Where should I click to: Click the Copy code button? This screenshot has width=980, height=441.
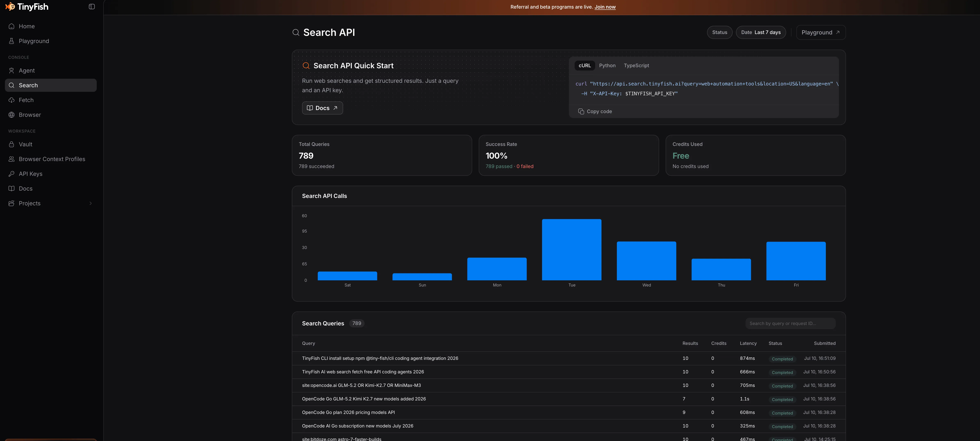click(x=595, y=111)
